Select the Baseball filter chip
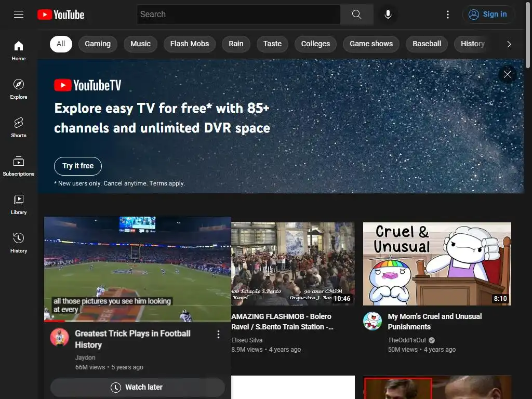 427,44
